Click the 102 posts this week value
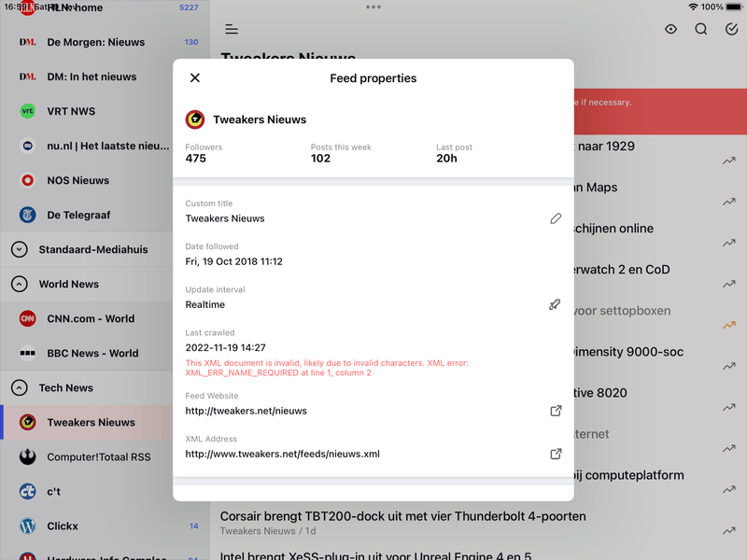 (x=320, y=158)
